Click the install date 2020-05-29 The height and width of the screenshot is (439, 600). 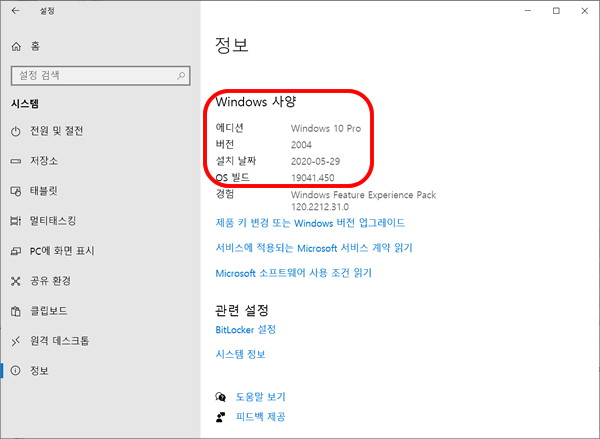pos(315,162)
